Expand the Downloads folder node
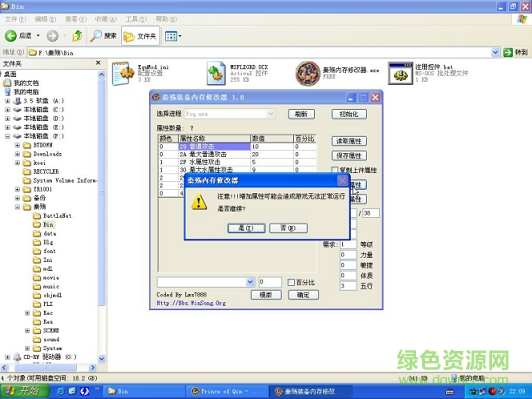532x399 pixels. point(17,154)
